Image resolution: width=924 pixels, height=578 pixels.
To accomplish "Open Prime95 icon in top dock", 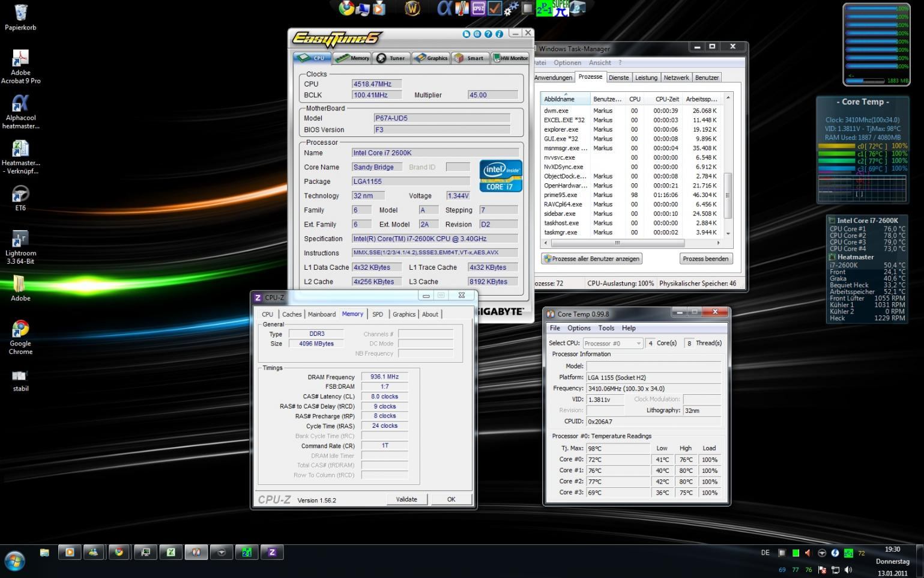I will (544, 9).
